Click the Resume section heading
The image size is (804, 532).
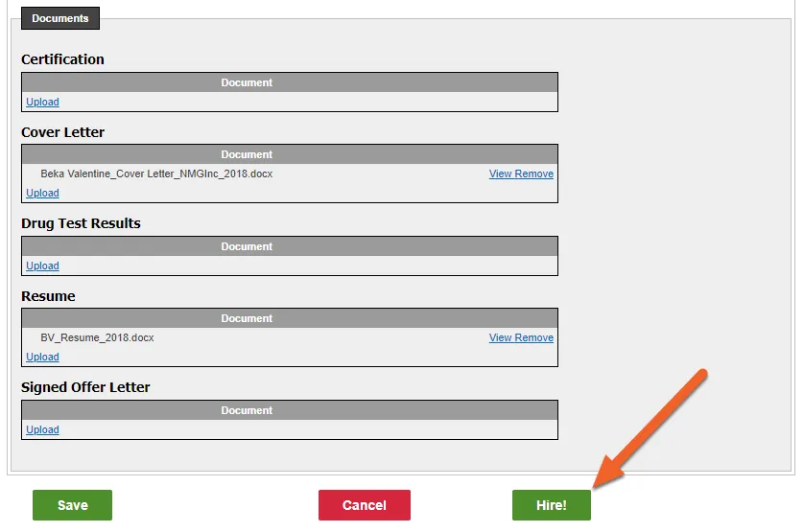(x=48, y=296)
